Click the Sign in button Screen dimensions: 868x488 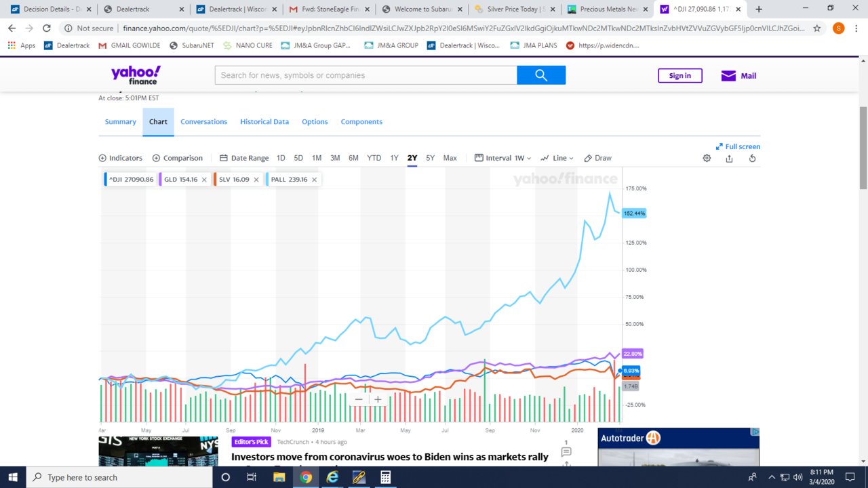point(680,75)
